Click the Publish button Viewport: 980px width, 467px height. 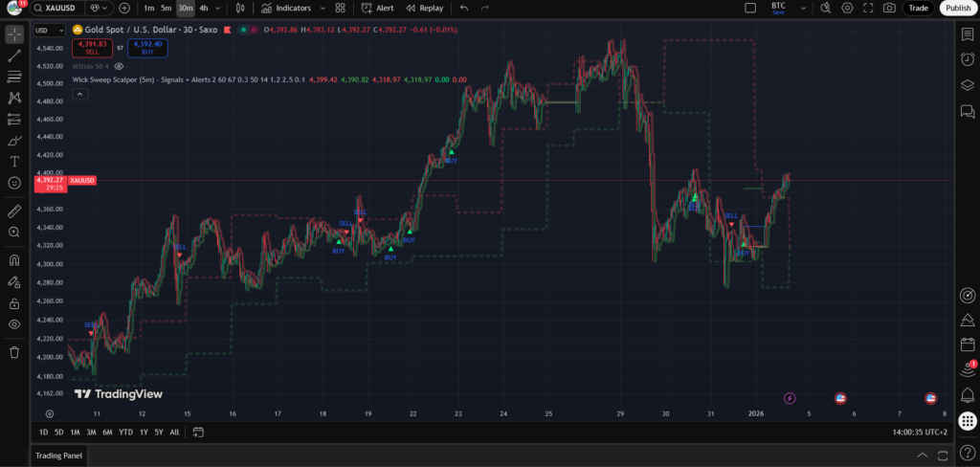click(x=957, y=8)
